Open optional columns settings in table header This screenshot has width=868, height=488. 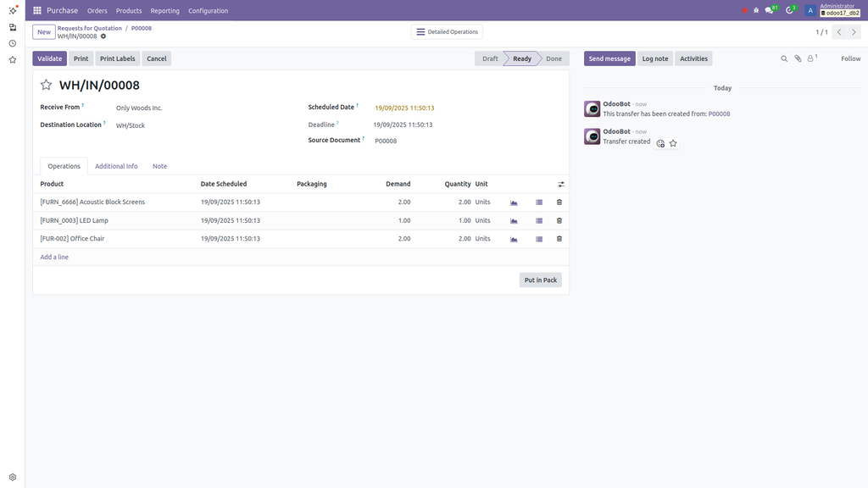[x=560, y=184]
